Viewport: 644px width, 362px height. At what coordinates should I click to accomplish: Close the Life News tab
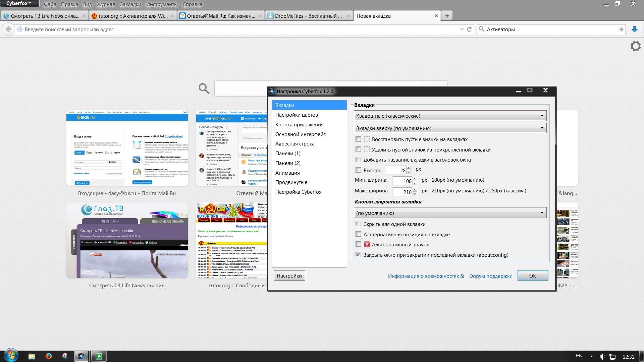click(x=84, y=16)
